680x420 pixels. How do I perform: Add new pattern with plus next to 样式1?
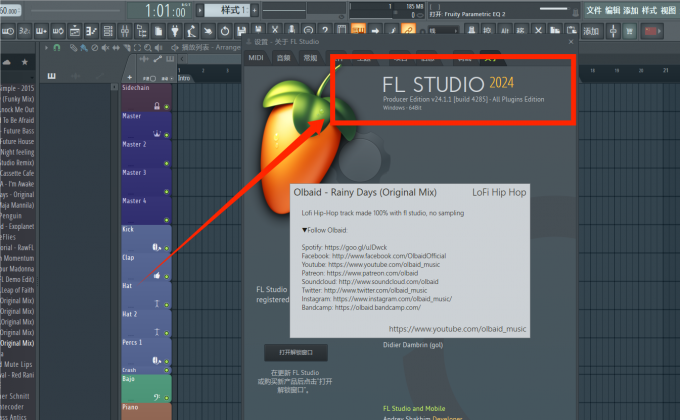tap(255, 10)
